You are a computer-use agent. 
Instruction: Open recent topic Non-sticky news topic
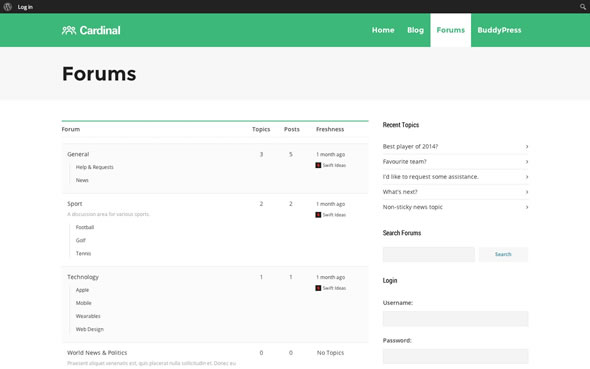pos(412,207)
